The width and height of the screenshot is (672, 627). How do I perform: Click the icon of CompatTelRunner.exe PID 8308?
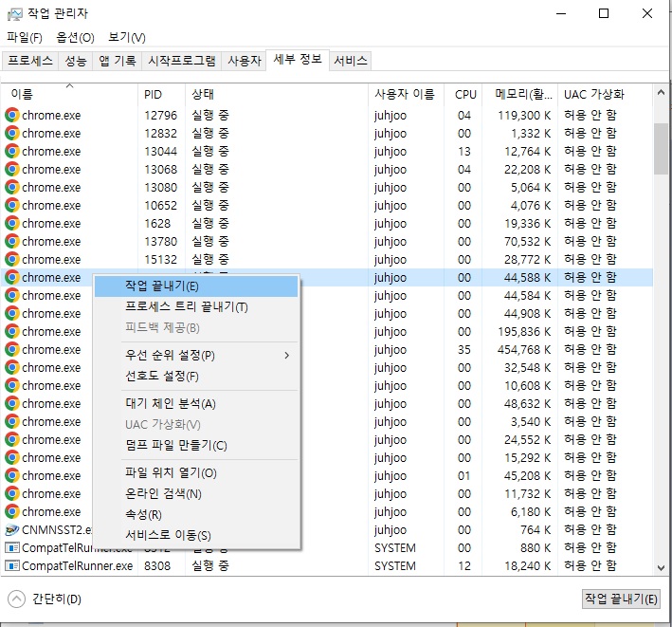click(12, 565)
